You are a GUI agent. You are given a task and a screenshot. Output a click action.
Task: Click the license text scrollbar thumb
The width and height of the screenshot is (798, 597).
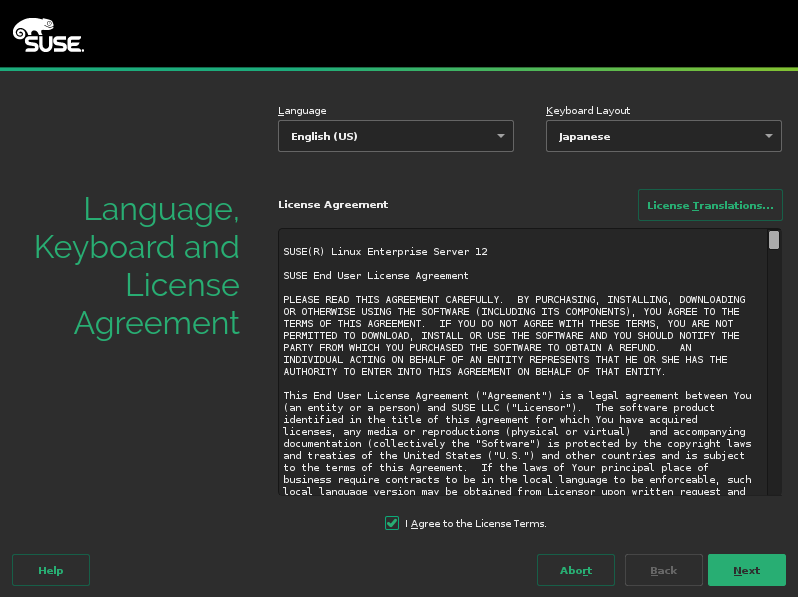(774, 240)
